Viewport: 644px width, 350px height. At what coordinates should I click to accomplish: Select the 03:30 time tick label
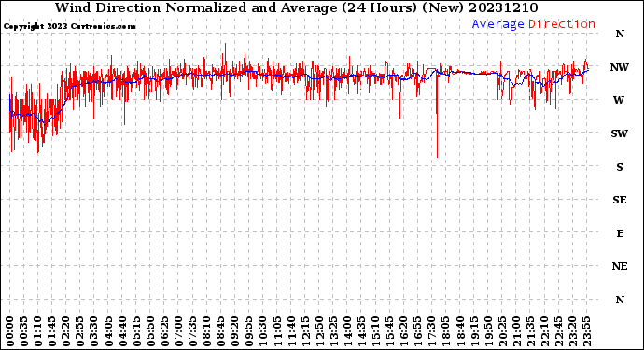(94, 331)
